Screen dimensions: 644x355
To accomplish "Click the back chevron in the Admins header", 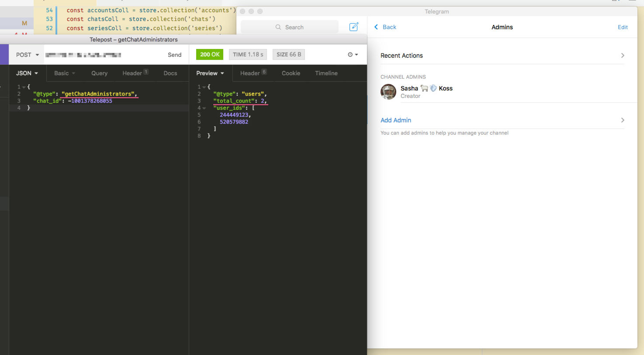I will (x=377, y=27).
